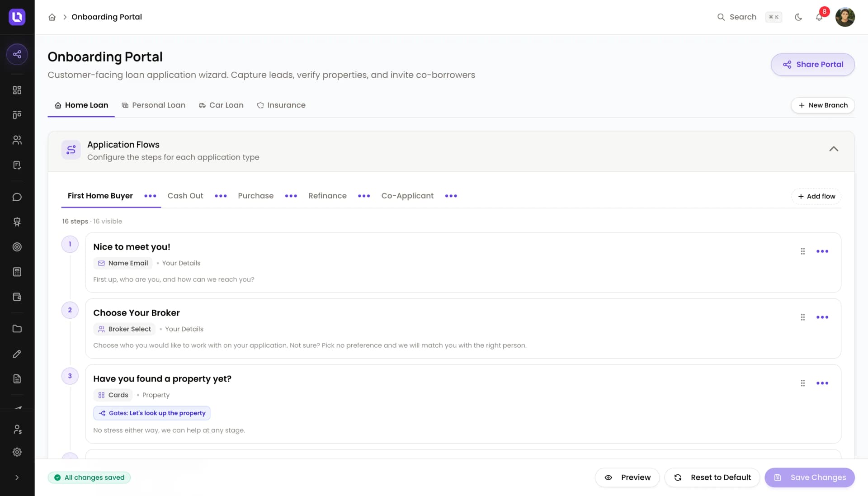Click the Add flow button
Image resolution: width=868 pixels, height=496 pixels.
(816, 196)
